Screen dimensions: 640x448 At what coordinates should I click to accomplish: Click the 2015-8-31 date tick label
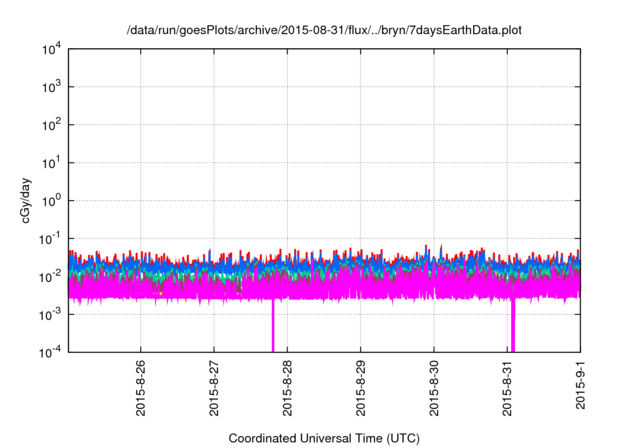click(x=507, y=388)
